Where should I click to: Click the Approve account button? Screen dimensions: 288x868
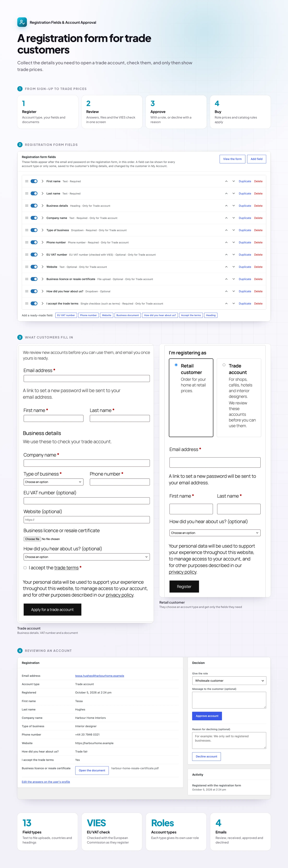click(207, 716)
